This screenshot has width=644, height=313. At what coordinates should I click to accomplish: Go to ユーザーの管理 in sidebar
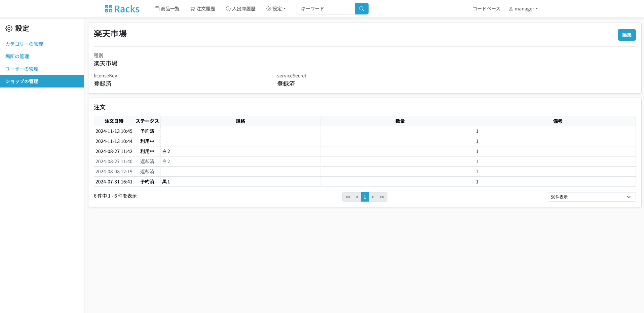click(22, 69)
